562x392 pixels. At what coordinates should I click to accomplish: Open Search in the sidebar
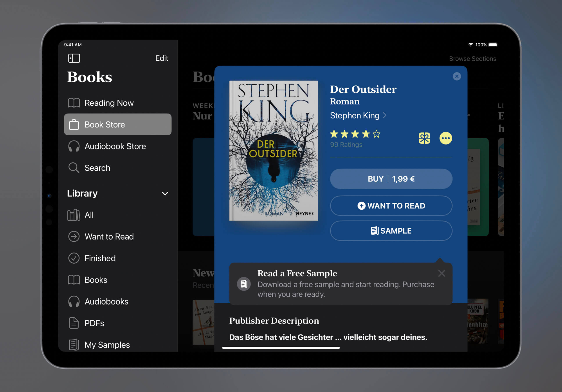pos(118,168)
